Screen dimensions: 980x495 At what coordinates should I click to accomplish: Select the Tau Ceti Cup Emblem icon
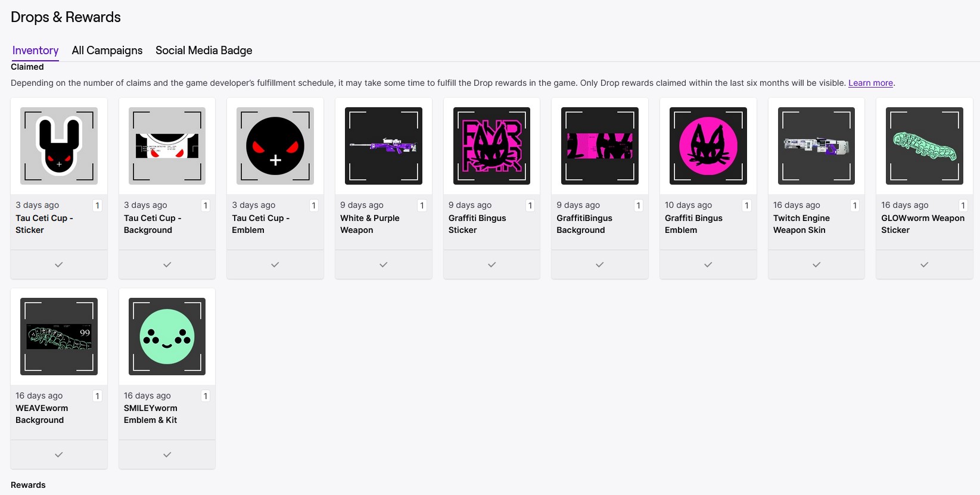pyautogui.click(x=275, y=146)
